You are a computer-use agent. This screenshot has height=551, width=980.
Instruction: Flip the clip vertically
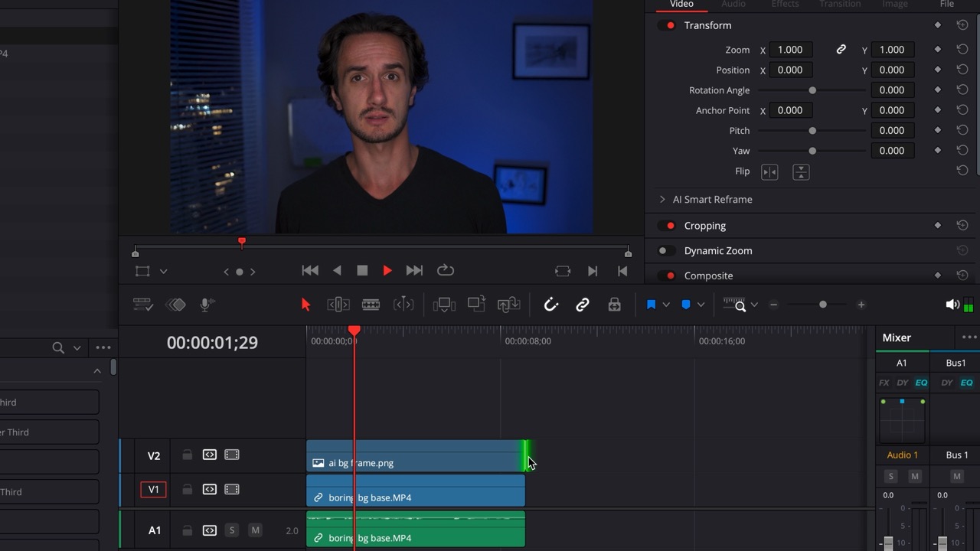pyautogui.click(x=801, y=172)
